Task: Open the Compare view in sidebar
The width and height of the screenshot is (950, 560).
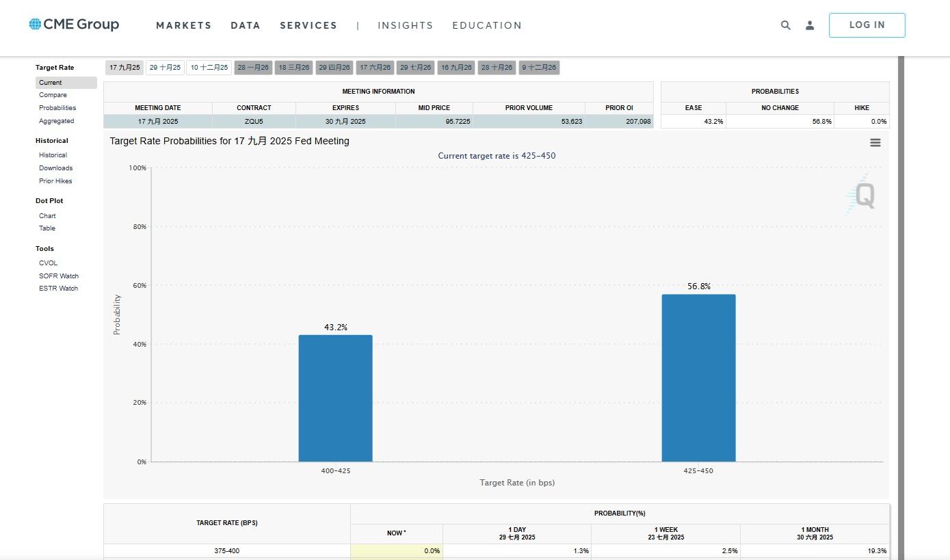Action: 53,95
